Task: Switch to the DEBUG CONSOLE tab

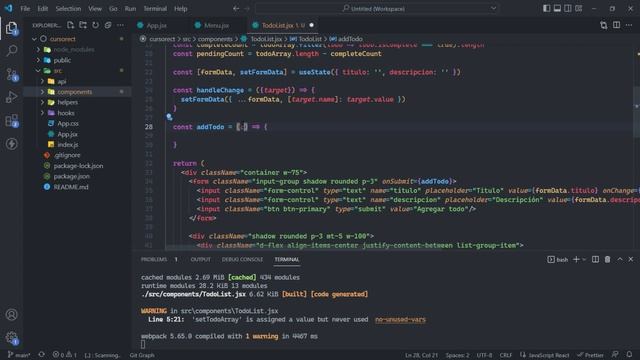Action: (x=242, y=259)
